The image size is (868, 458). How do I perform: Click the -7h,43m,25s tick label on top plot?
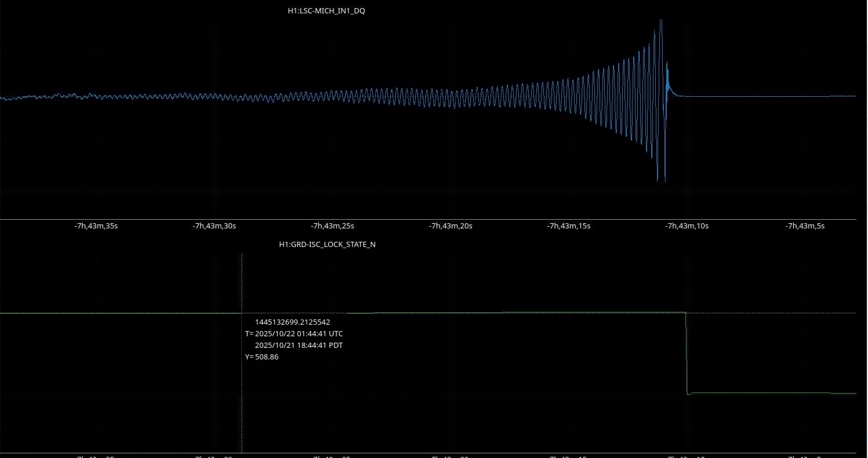pyautogui.click(x=332, y=226)
